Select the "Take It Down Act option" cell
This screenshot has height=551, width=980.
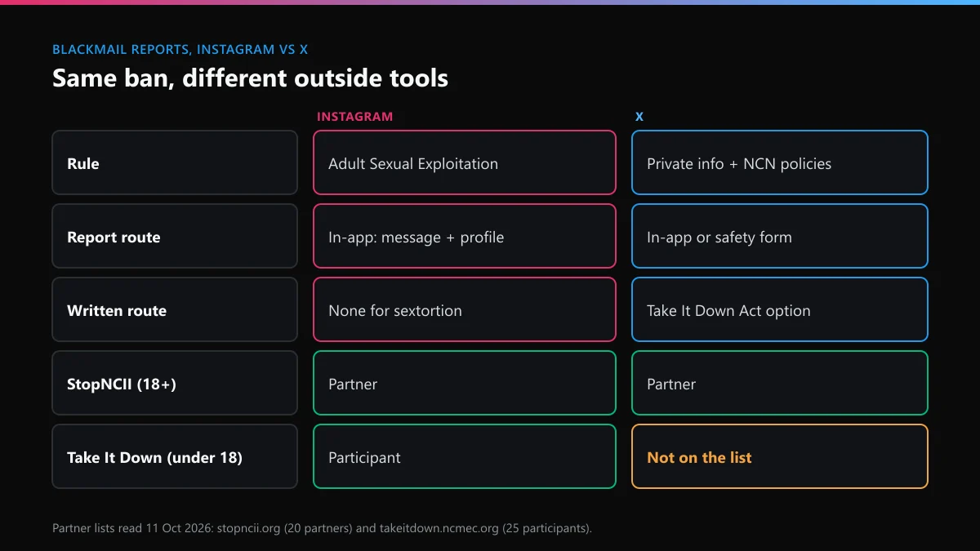point(780,310)
